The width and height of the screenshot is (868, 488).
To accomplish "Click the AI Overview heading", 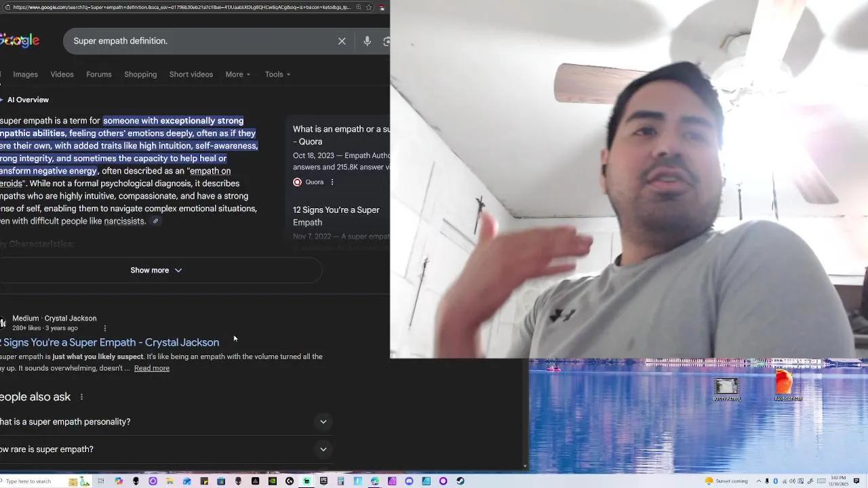I will pos(28,100).
